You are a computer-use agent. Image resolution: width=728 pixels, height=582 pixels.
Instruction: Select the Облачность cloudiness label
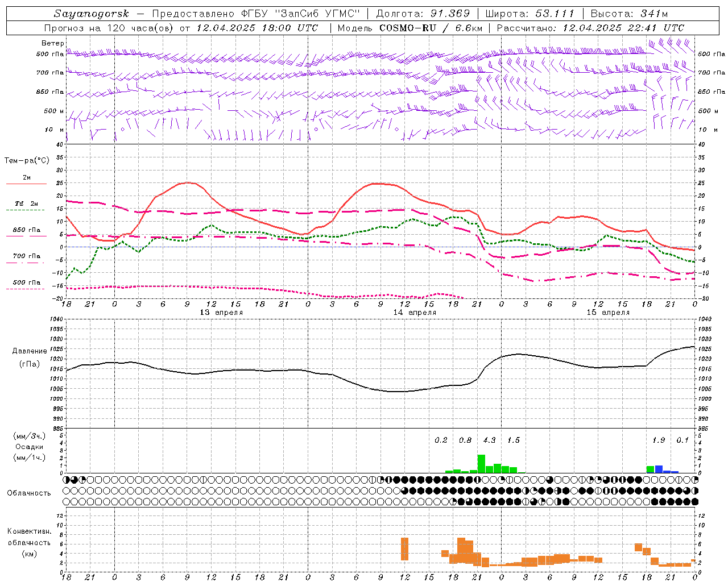click(x=29, y=493)
